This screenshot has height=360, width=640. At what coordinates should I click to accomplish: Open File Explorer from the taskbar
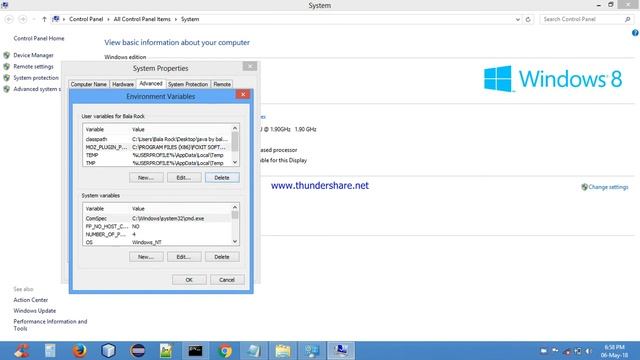(x=282, y=351)
